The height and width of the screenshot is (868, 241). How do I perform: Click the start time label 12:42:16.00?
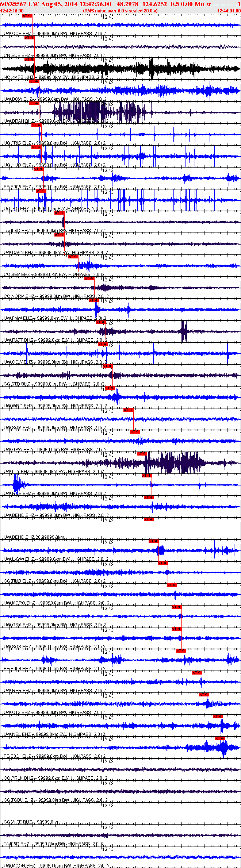(12, 11)
